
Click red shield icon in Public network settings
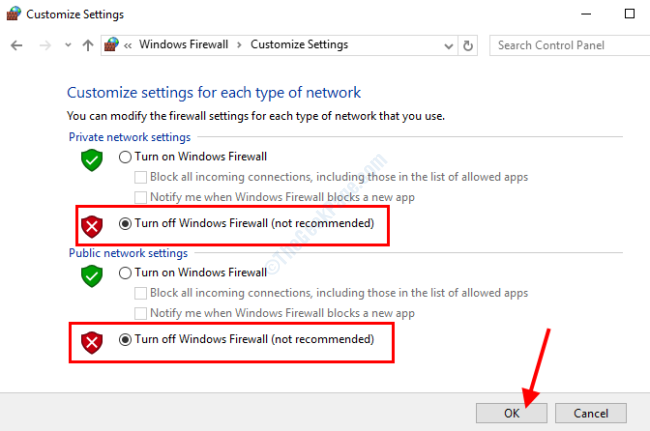point(92,342)
